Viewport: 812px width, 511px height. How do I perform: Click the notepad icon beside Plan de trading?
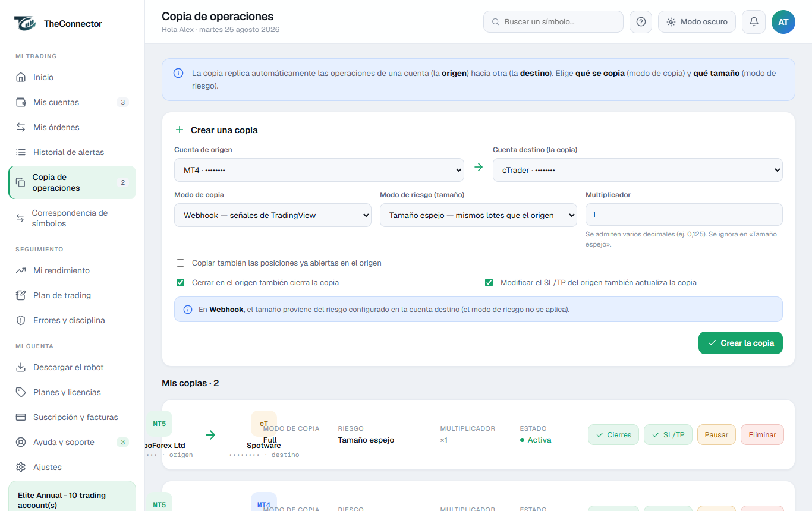(21, 295)
